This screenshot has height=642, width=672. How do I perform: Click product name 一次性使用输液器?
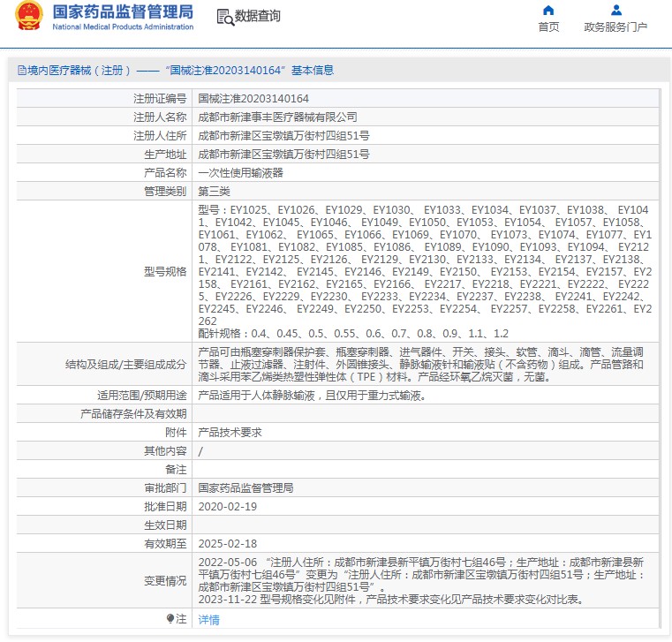[240, 173]
